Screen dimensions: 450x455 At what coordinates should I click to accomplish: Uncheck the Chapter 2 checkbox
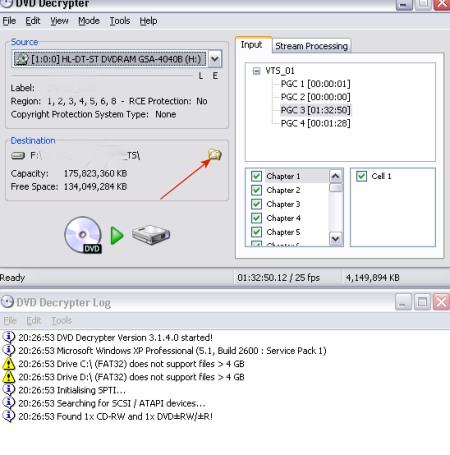click(256, 190)
